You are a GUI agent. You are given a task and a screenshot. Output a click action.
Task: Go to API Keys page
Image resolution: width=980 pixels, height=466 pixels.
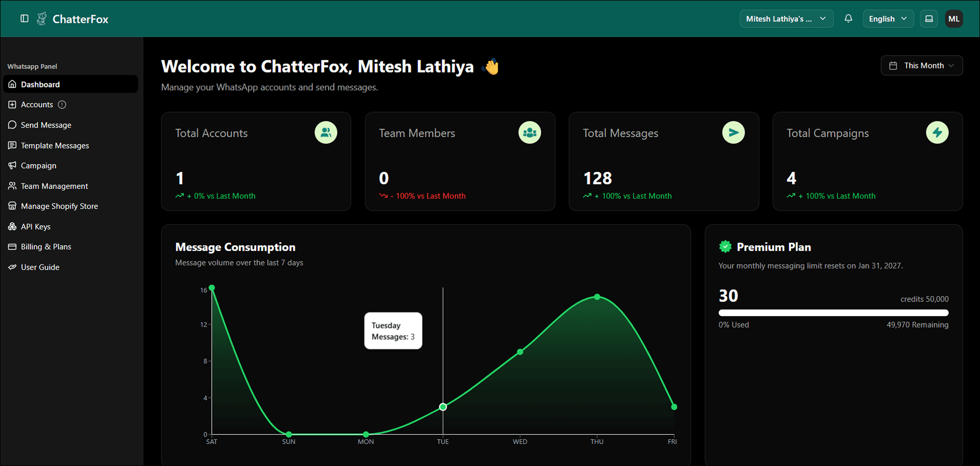(70, 226)
